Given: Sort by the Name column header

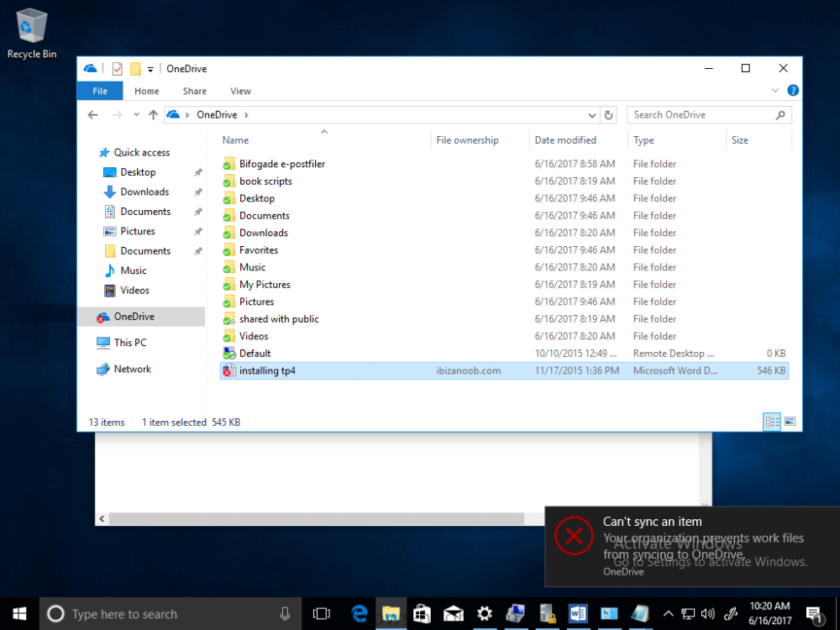Looking at the screenshot, I should [324, 139].
